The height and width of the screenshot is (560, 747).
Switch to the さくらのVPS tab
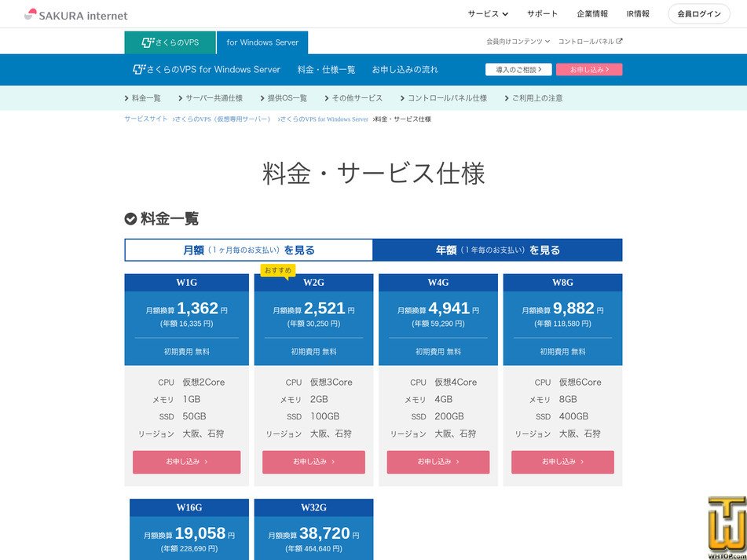[170, 42]
